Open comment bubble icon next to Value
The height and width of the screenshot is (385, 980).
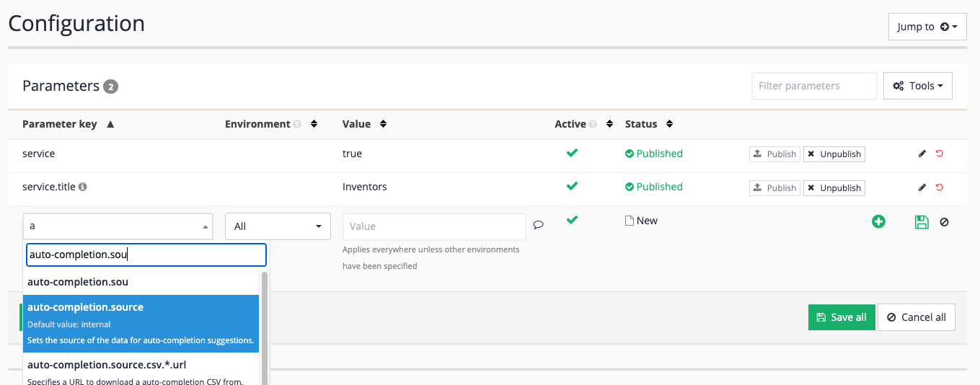pyautogui.click(x=538, y=224)
